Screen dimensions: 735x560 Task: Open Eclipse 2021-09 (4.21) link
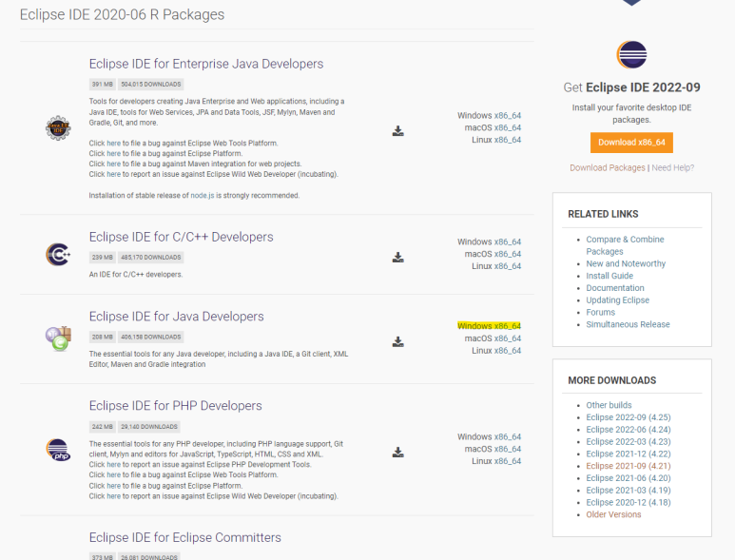[629, 466]
